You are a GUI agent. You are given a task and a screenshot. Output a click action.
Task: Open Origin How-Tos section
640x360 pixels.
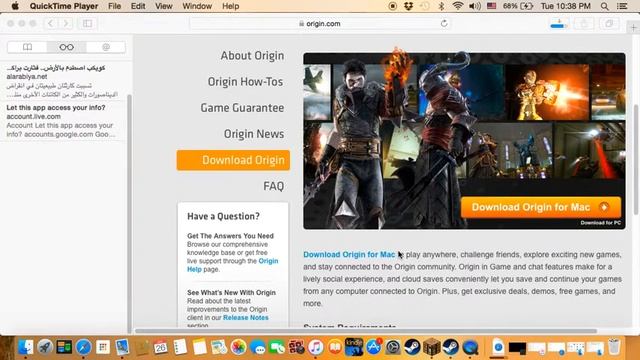245,82
